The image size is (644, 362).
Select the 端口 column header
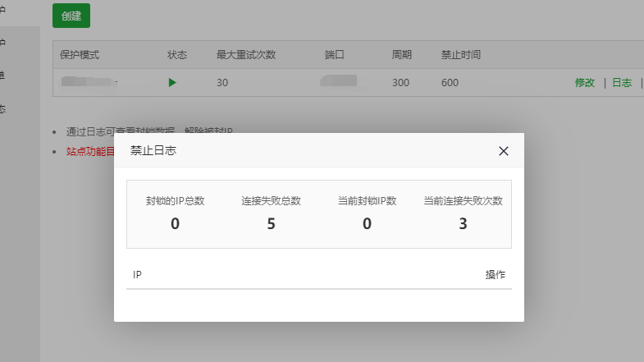click(334, 55)
